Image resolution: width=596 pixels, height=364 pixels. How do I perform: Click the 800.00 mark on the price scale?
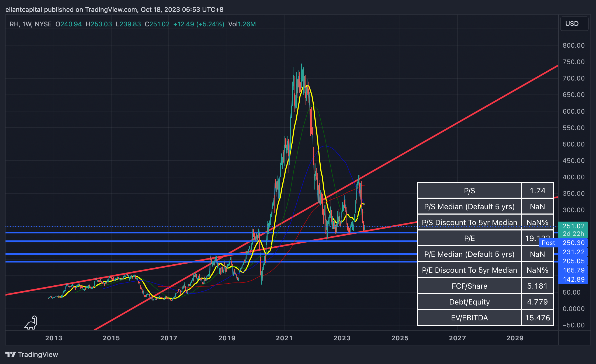point(573,45)
